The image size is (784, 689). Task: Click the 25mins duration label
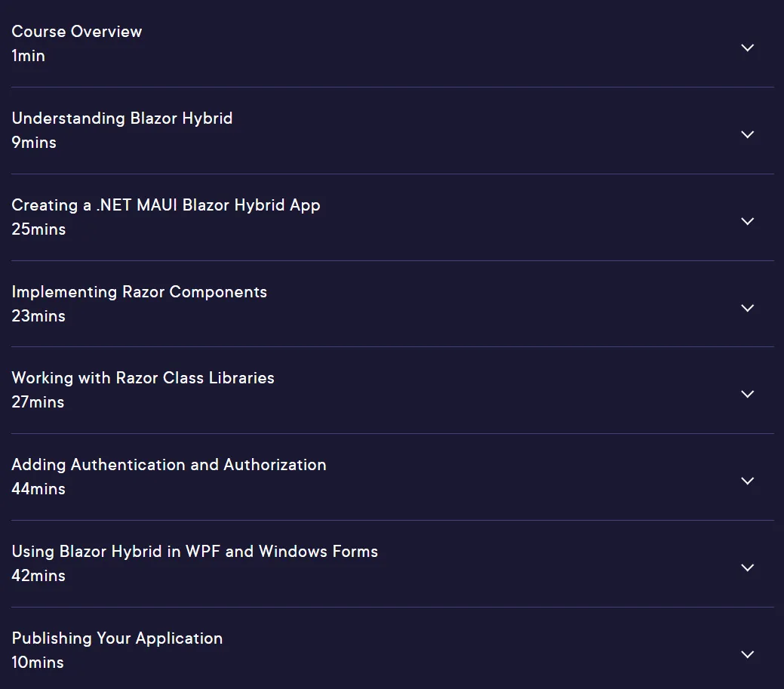38,229
